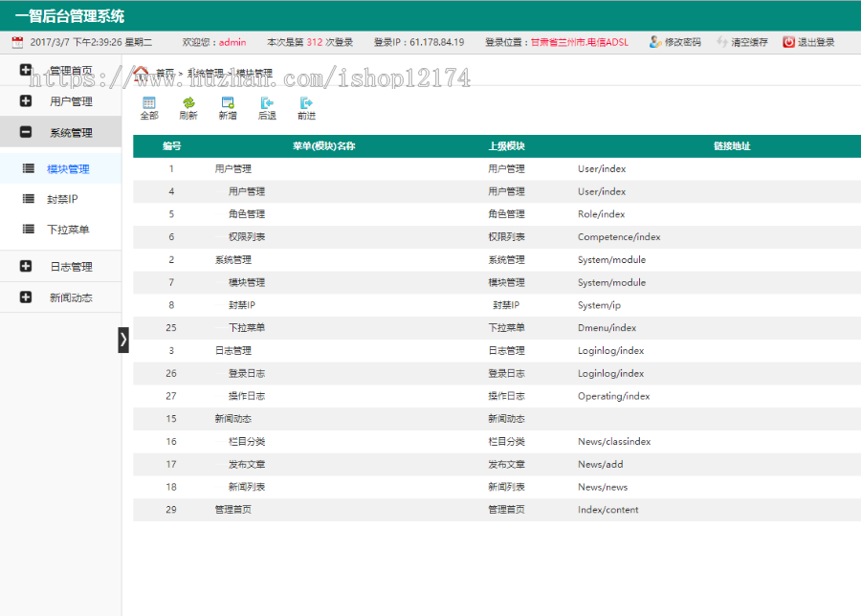Collapse the sidebar with the arrow toggle
The width and height of the screenshot is (861, 616).
pyautogui.click(x=123, y=339)
